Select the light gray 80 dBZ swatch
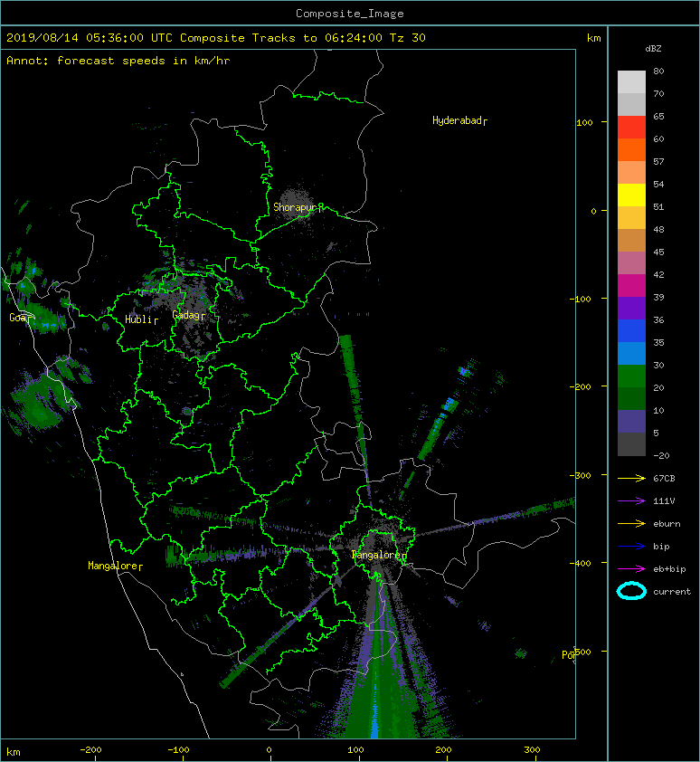Screen dimensions: 700x762 (x=631, y=81)
